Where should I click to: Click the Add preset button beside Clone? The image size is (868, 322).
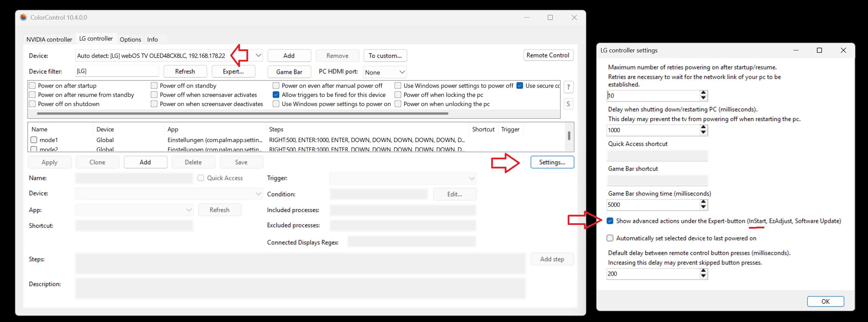pos(146,162)
